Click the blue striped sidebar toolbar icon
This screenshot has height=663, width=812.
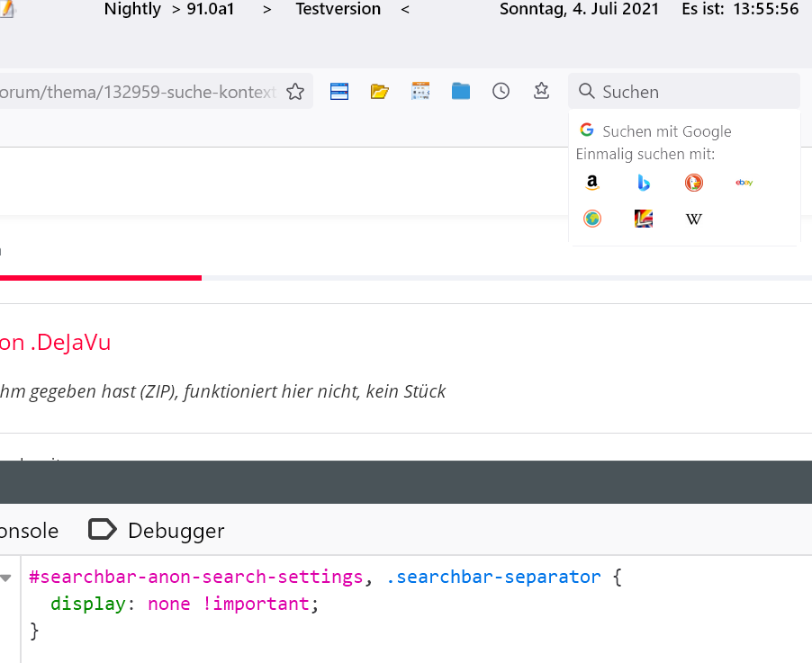click(339, 92)
